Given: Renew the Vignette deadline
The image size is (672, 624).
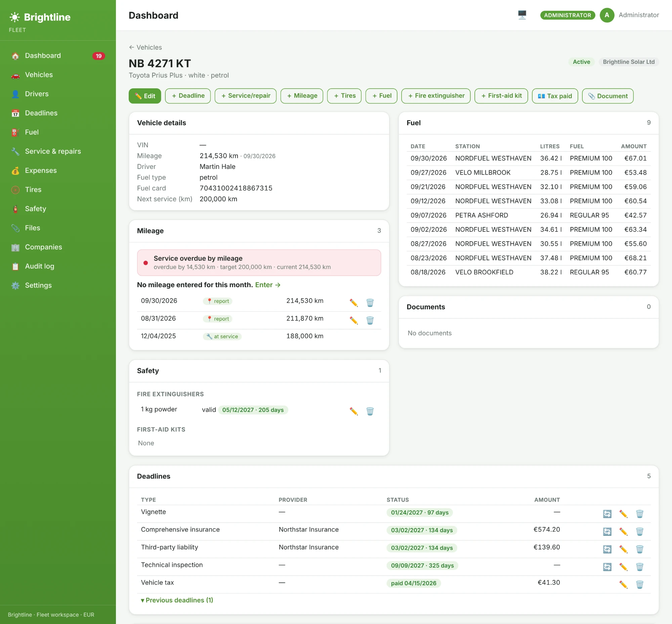Looking at the screenshot, I should click(607, 514).
